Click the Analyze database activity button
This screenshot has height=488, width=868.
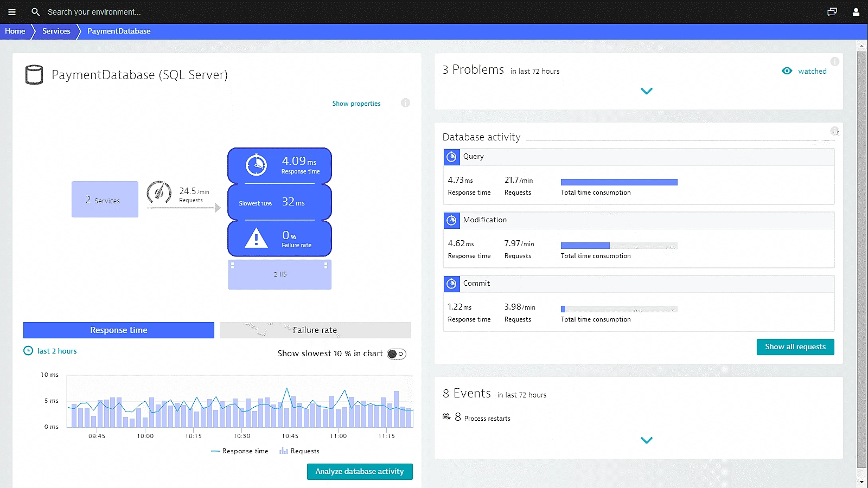coord(360,472)
